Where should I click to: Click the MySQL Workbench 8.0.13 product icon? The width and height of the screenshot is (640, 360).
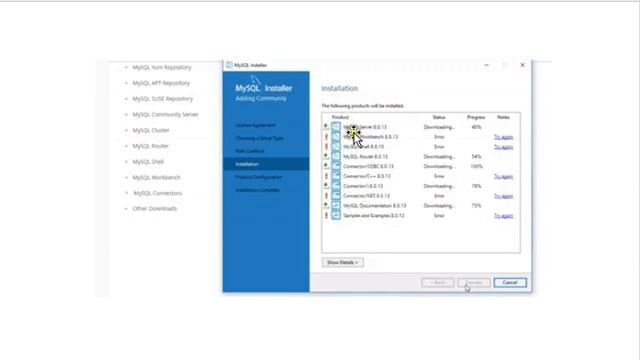(336, 137)
